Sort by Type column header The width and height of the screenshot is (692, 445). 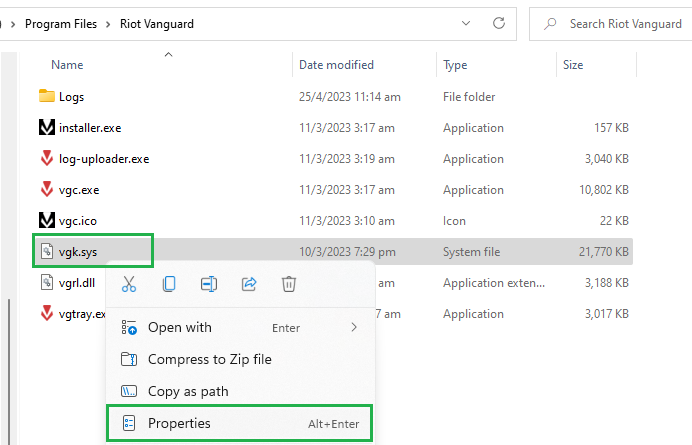(455, 65)
